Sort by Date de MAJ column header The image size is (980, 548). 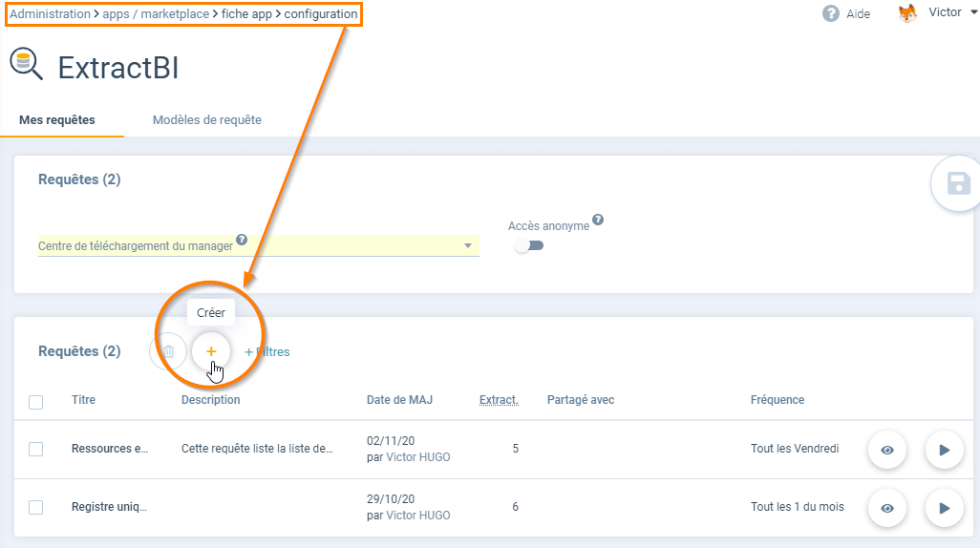(x=399, y=400)
